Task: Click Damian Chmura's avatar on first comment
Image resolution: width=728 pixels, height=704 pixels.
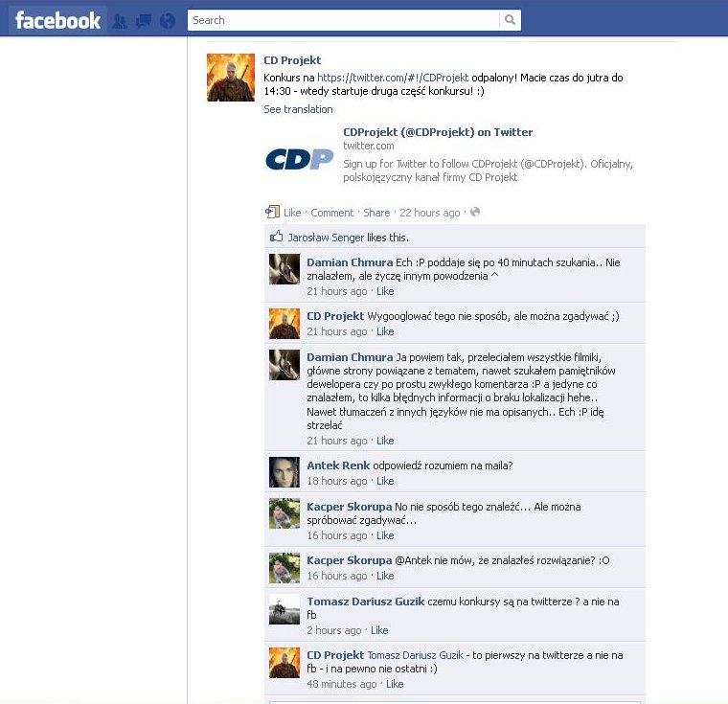Action: click(x=284, y=269)
